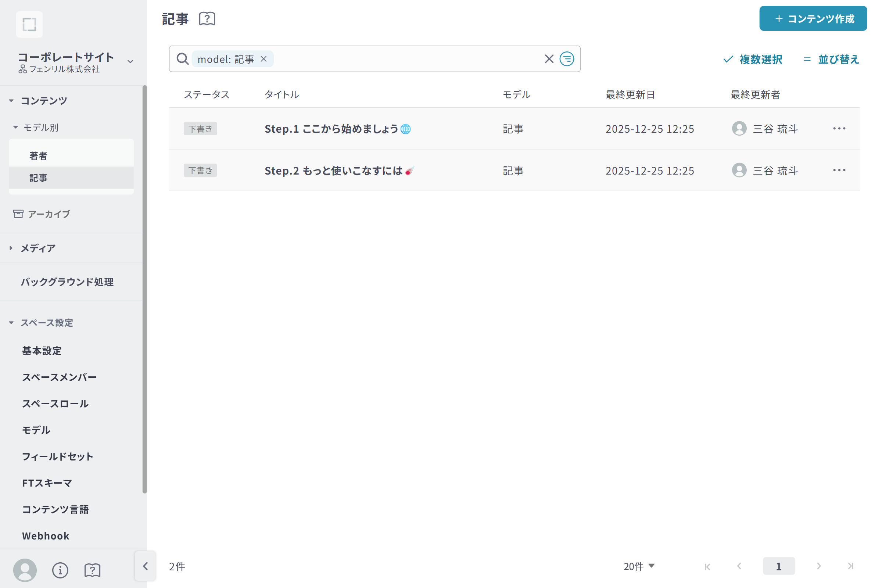Click the info icon in bottom sidebar

tap(60, 570)
